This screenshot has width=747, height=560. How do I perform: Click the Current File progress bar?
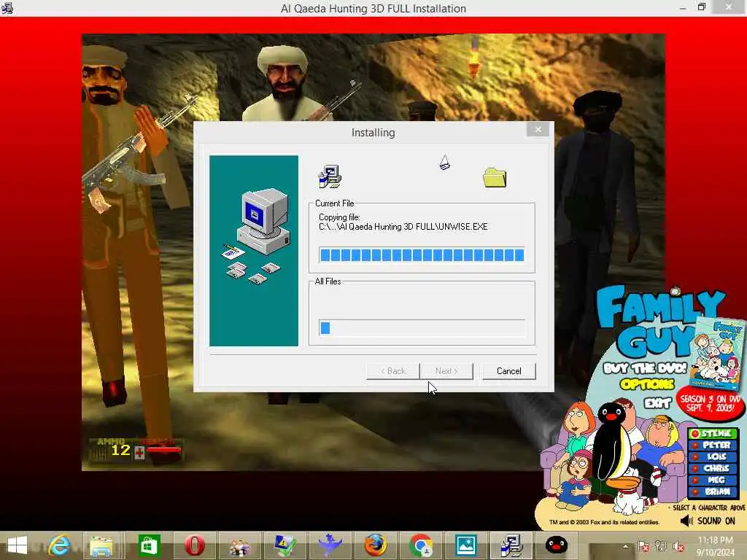pos(422,255)
